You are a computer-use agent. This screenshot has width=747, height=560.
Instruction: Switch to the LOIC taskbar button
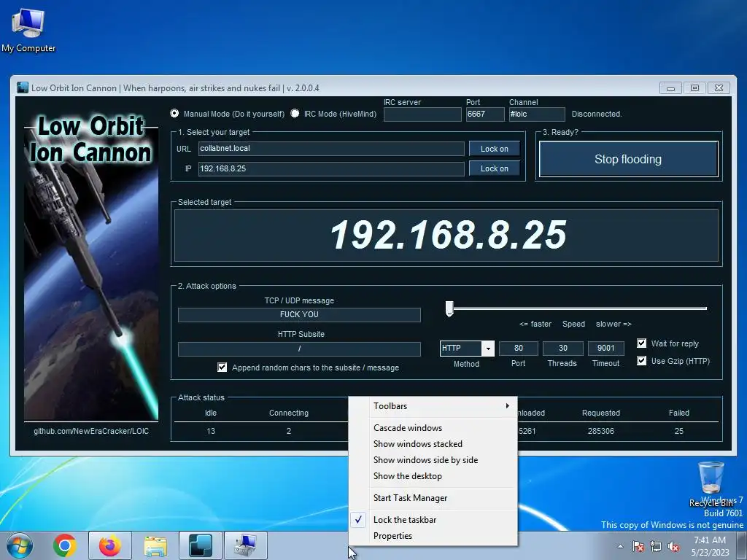200,545
